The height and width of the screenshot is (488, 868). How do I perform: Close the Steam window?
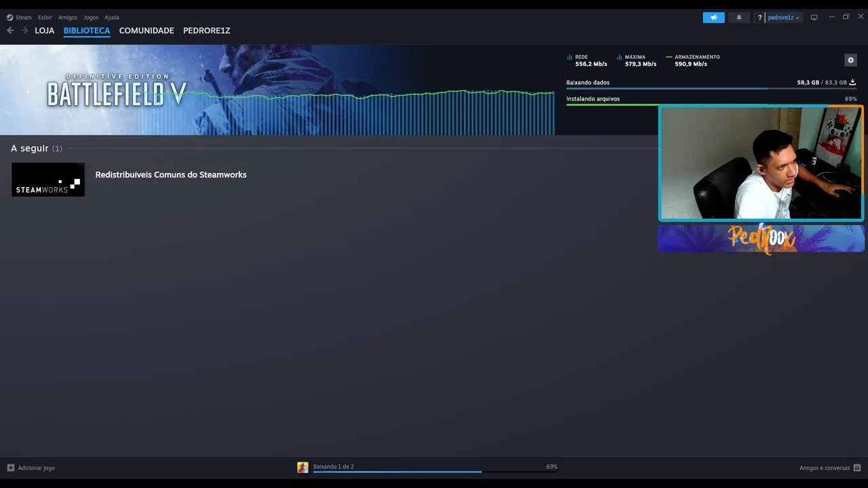coord(861,17)
